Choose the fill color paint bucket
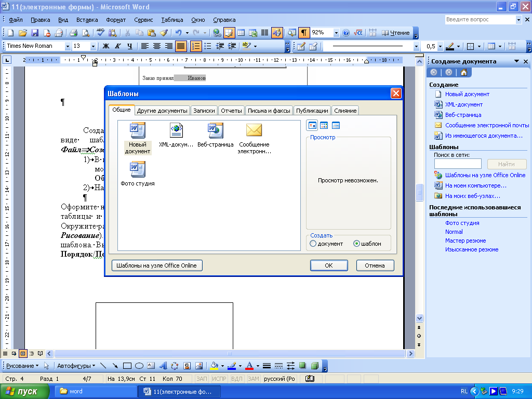The image size is (532, 399). click(214, 366)
